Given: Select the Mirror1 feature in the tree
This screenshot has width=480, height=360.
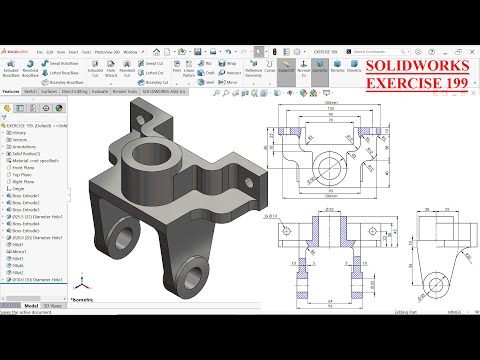Looking at the screenshot, I should tap(16, 252).
